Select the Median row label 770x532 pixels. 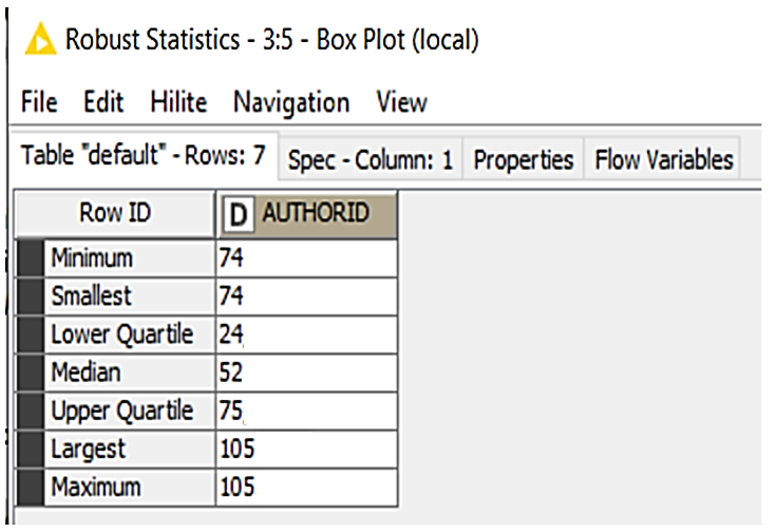(86, 373)
